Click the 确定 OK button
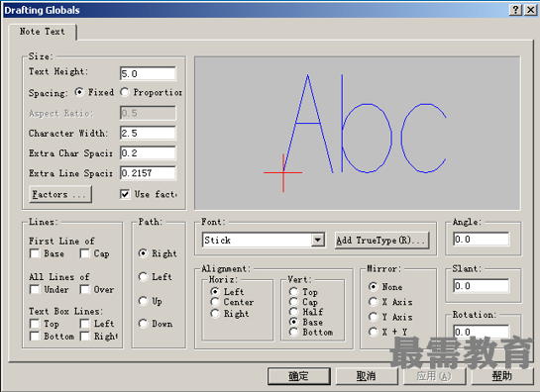The height and width of the screenshot is (392, 540). click(299, 376)
